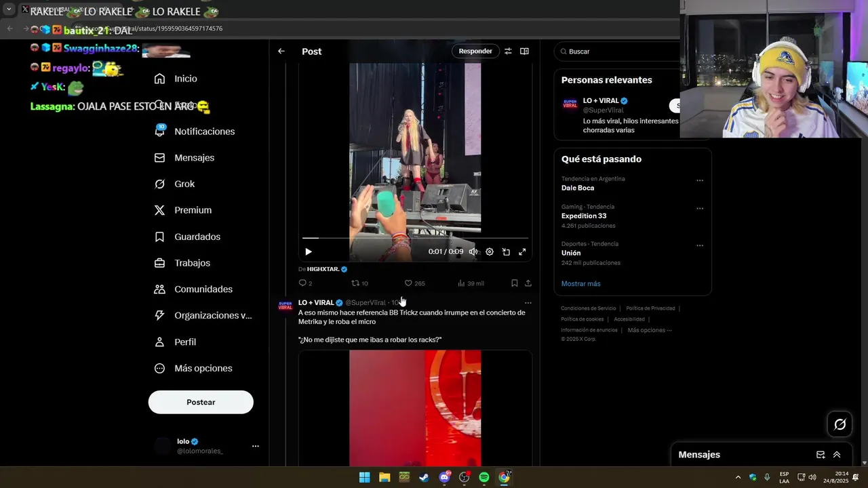Repost the video post with 10 reposts

(x=359, y=283)
